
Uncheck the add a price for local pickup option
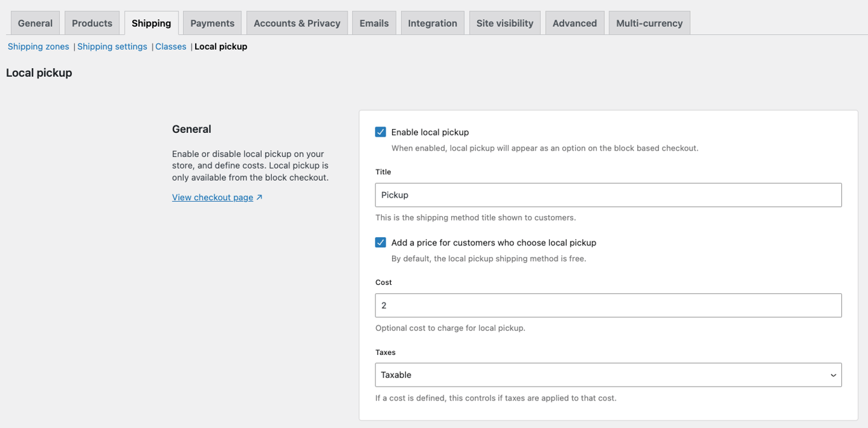tap(380, 242)
